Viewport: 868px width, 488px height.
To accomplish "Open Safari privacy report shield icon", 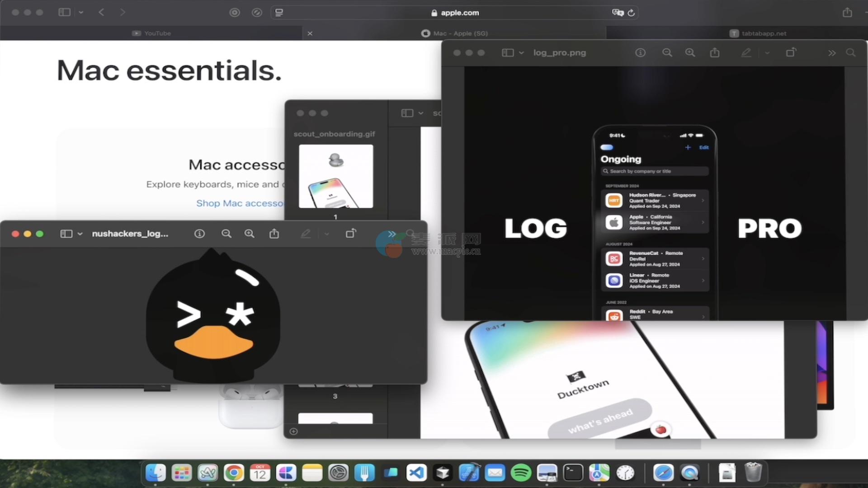I will 234,13.
